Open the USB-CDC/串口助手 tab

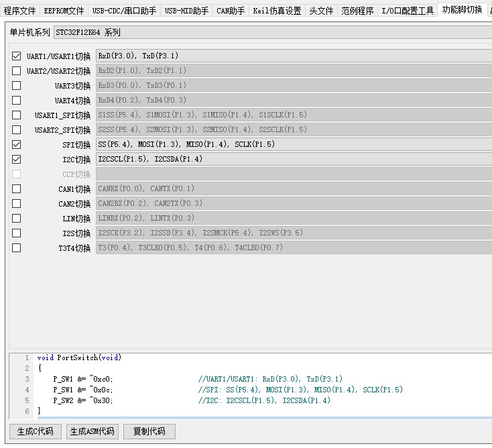click(124, 11)
